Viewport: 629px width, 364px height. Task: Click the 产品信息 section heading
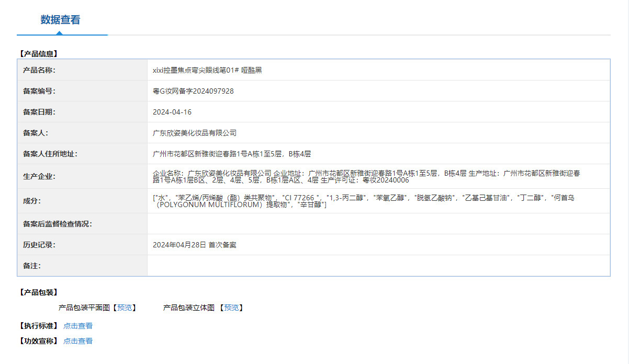(38, 53)
